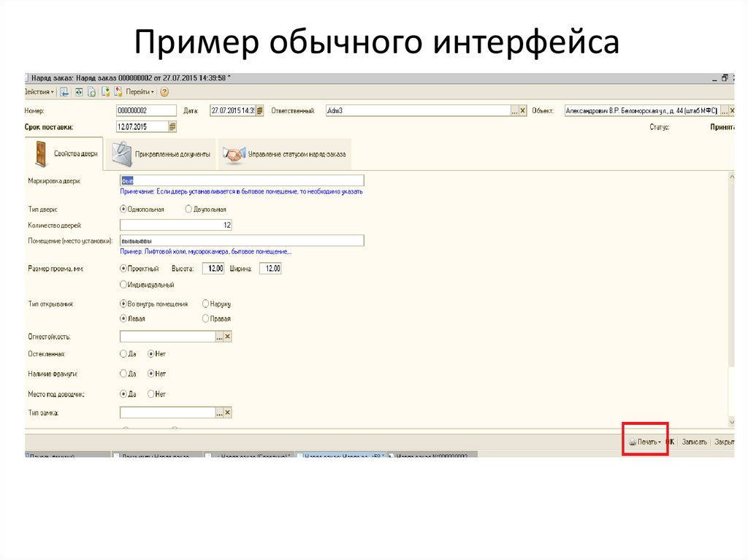The width and height of the screenshot is (748, 560).
Task: Open selection list for Объект field
Action: coord(724,111)
